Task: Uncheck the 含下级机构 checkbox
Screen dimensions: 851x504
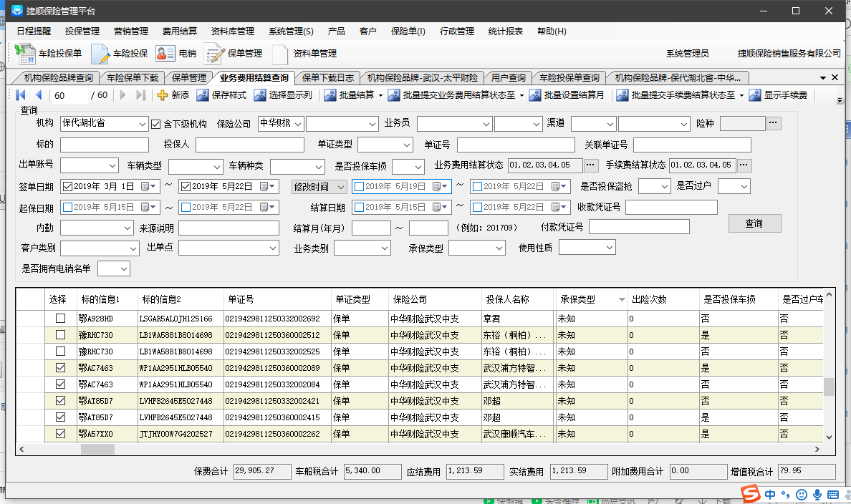Action: [156, 124]
